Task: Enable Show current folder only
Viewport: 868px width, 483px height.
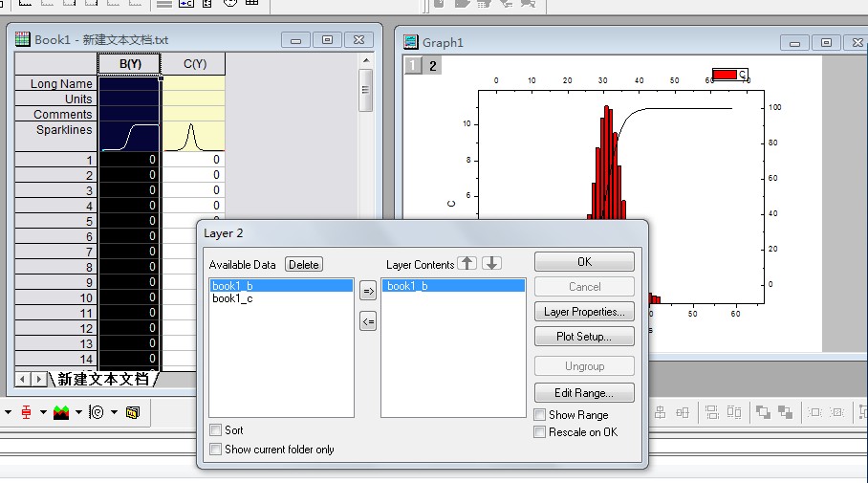Action: [216, 450]
